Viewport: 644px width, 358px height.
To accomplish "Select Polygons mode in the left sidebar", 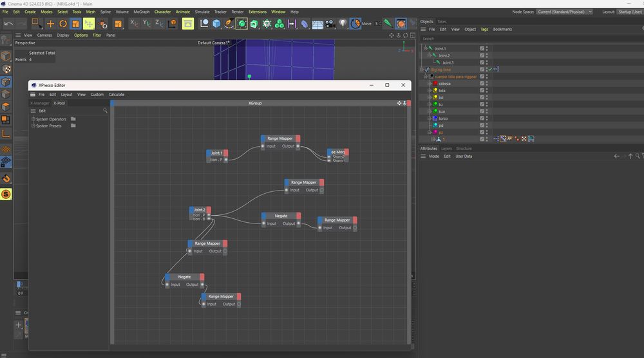I will (6, 107).
